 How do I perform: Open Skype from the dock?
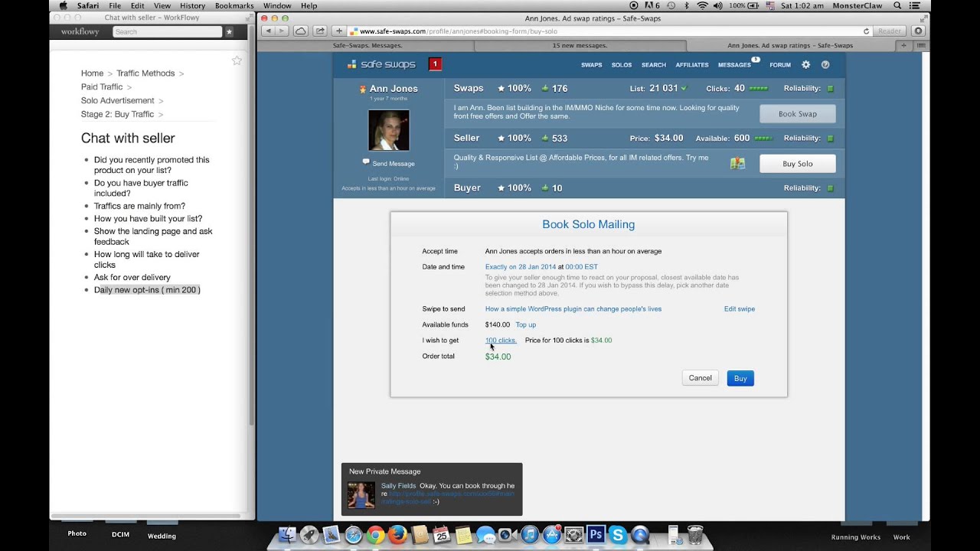point(618,535)
